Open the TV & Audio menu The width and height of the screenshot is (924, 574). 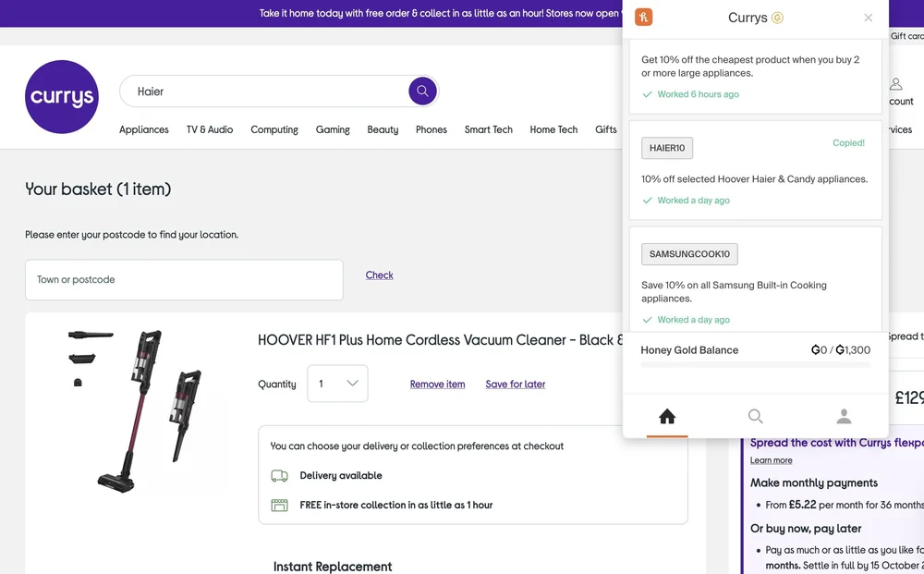210,129
